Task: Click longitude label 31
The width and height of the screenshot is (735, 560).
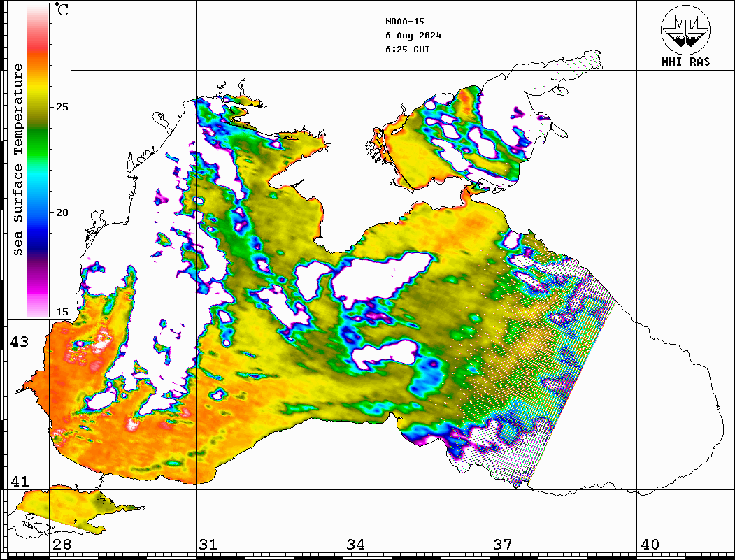Action: tap(208, 544)
